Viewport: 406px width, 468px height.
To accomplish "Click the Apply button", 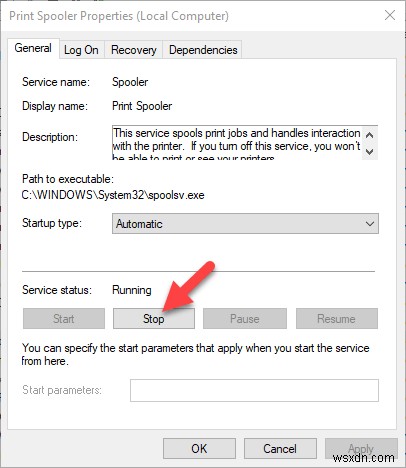I will [x=361, y=449].
